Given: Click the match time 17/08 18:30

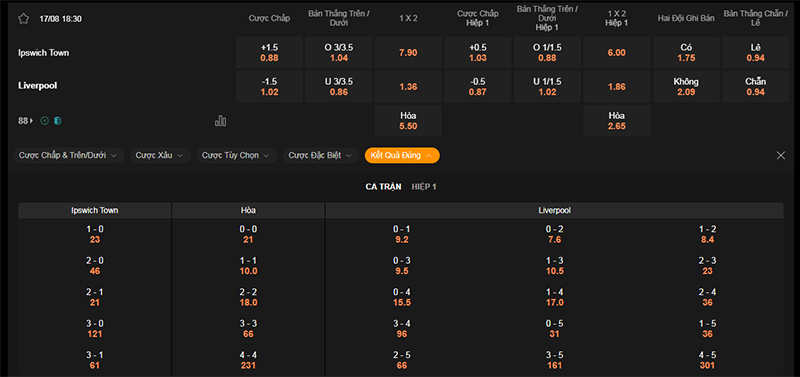Looking at the screenshot, I should coord(61,19).
